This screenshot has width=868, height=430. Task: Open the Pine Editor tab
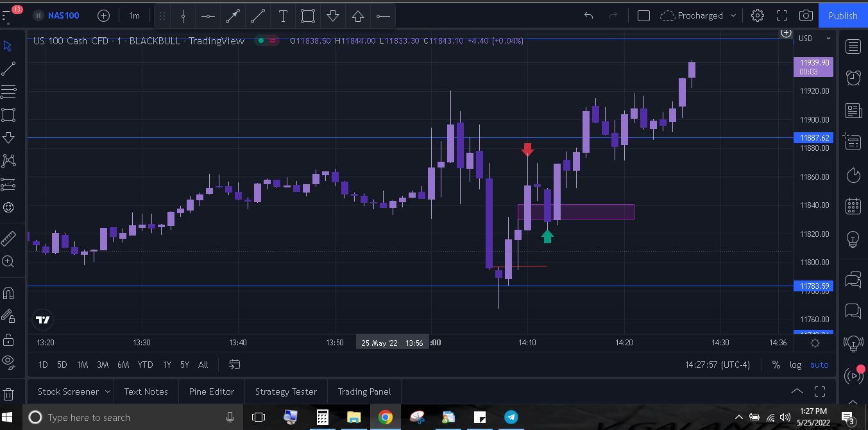(212, 391)
